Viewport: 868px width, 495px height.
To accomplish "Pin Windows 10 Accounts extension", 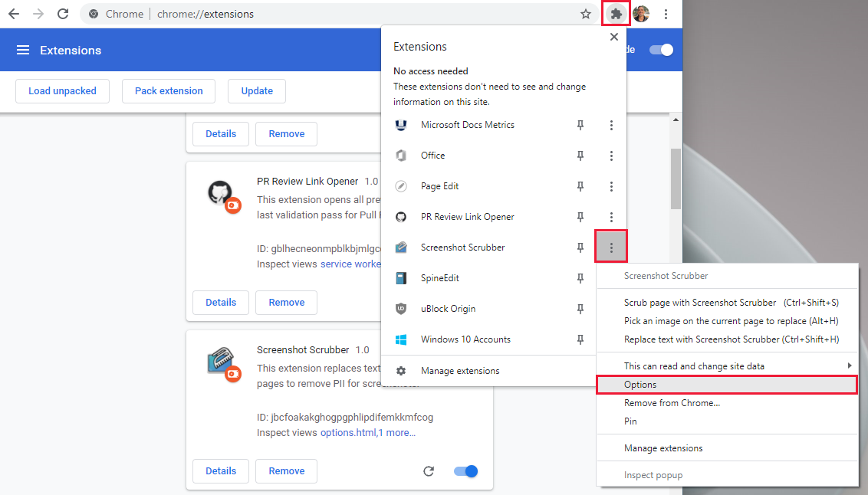I will click(580, 339).
